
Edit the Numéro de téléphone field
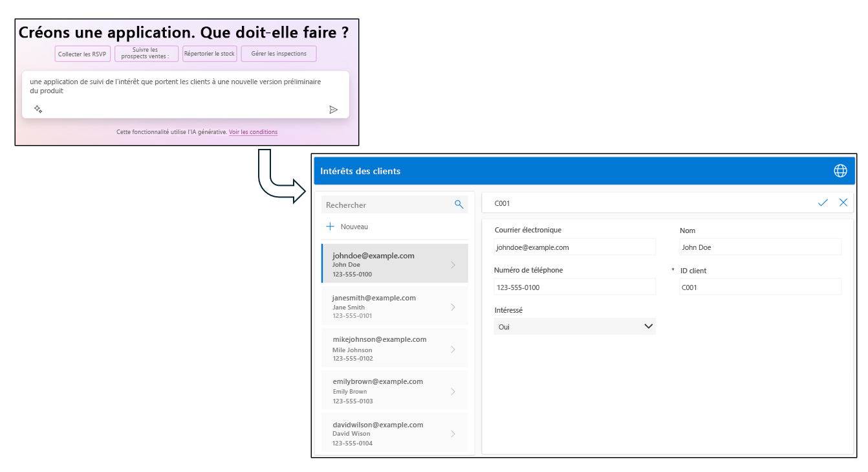(575, 287)
